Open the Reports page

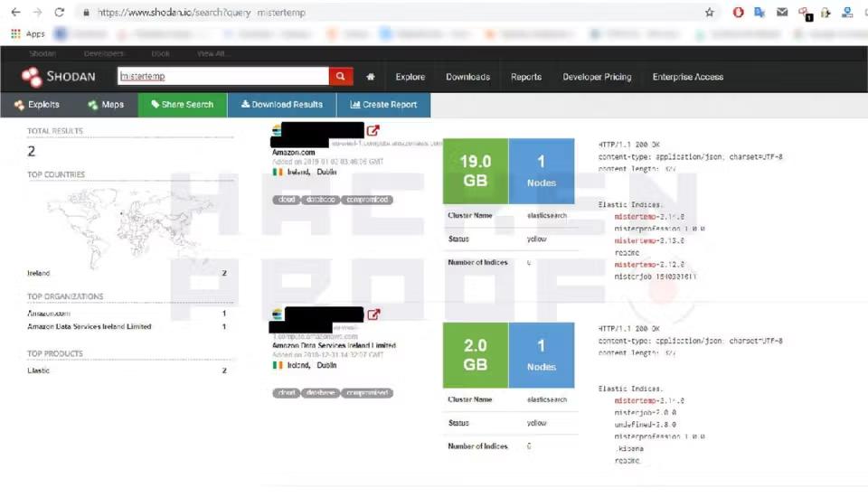click(526, 77)
